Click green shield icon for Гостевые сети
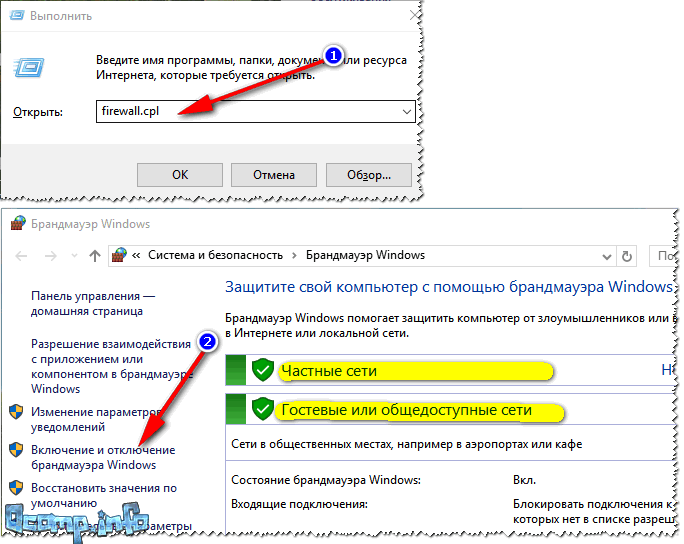 263,409
